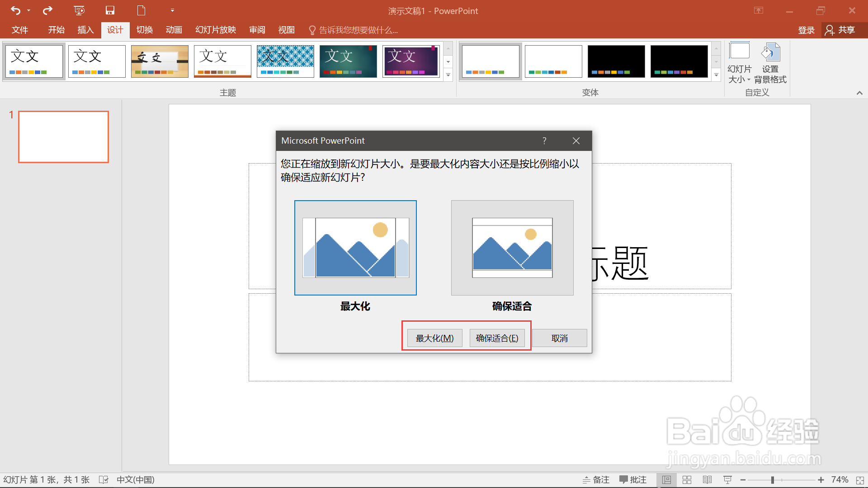
Task: Apply the dark purple theme
Action: 411,61
